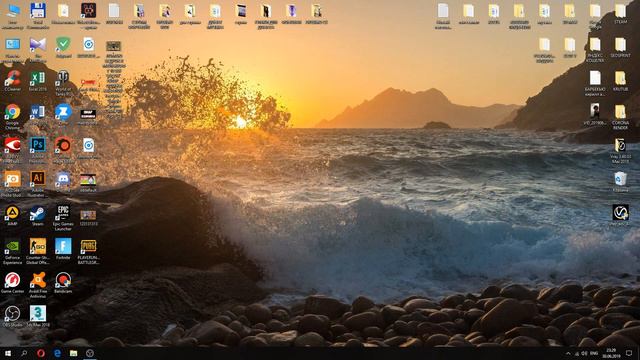
Task: Open the volume control in system tray
Action: [x=584, y=353]
